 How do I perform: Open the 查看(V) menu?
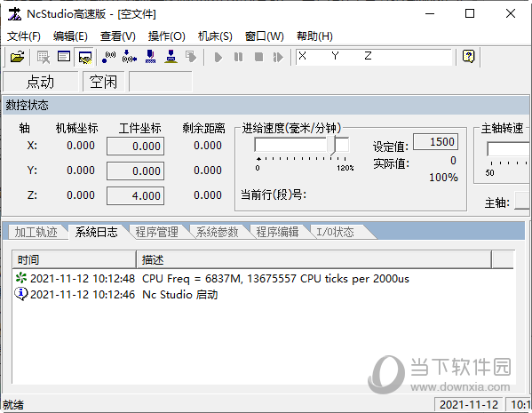118,36
